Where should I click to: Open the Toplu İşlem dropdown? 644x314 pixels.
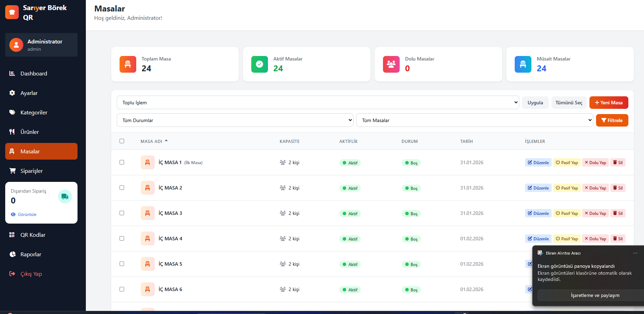point(318,103)
